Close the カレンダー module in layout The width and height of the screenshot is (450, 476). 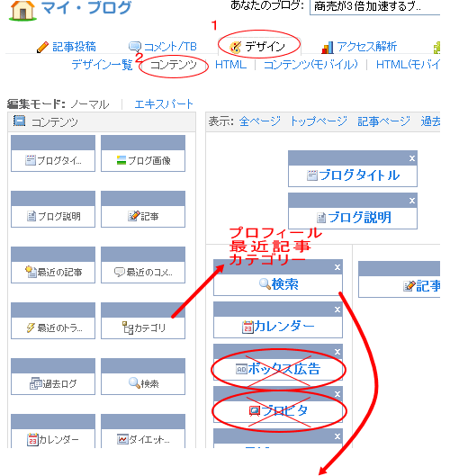tap(337, 310)
